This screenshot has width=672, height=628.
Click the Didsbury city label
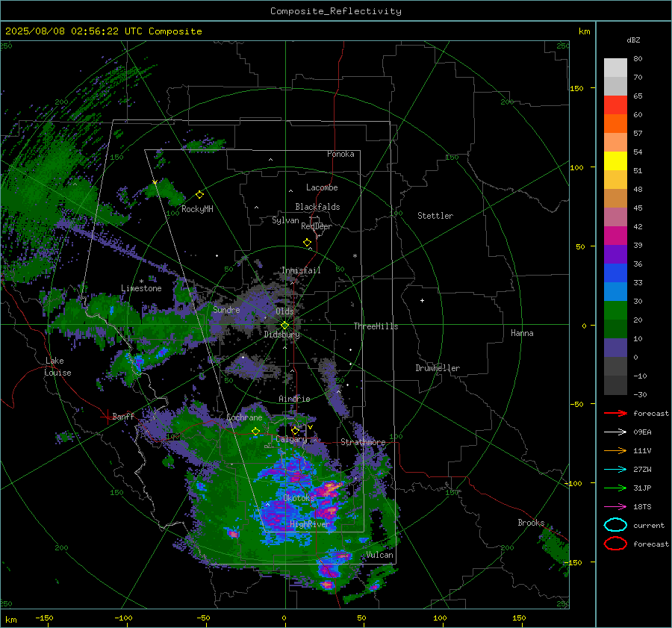point(281,335)
